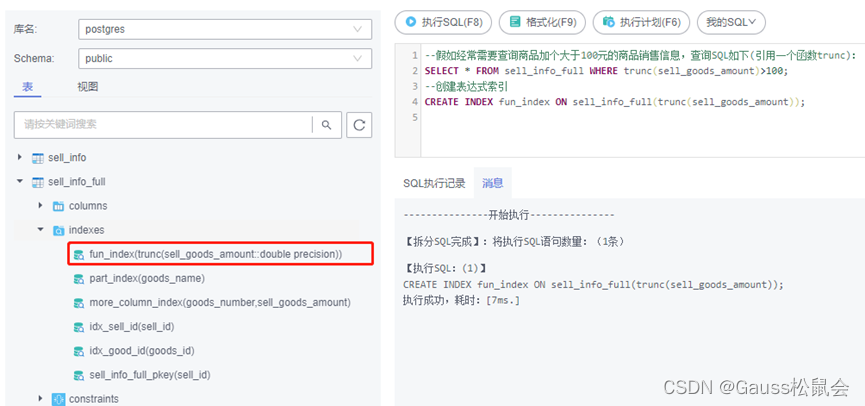Image resolution: width=865 pixels, height=406 pixels.
Task: Click the 【执行SQL: (1)】 message line
Action: 445,269
